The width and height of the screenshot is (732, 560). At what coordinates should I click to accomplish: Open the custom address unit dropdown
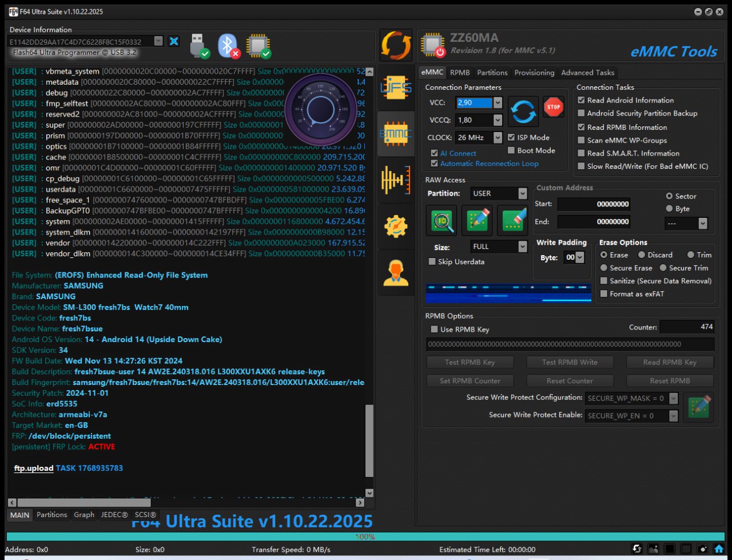pyautogui.click(x=703, y=223)
